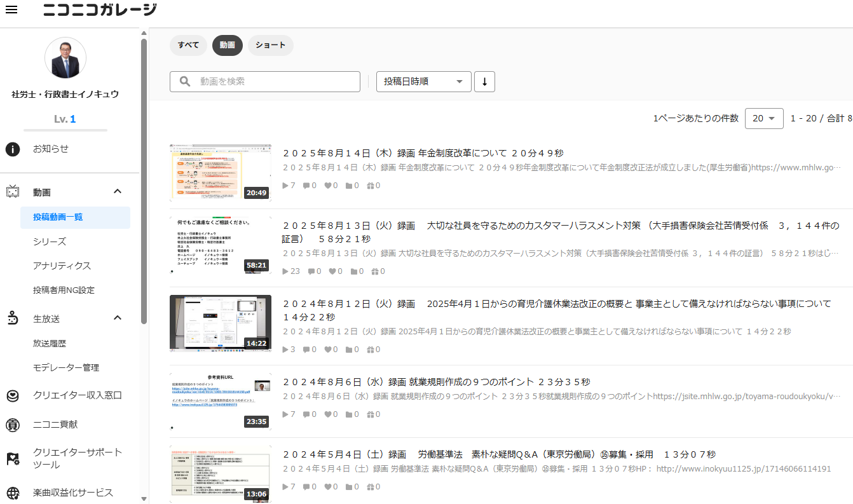Collapse the 生放送 section chevron

click(117, 318)
